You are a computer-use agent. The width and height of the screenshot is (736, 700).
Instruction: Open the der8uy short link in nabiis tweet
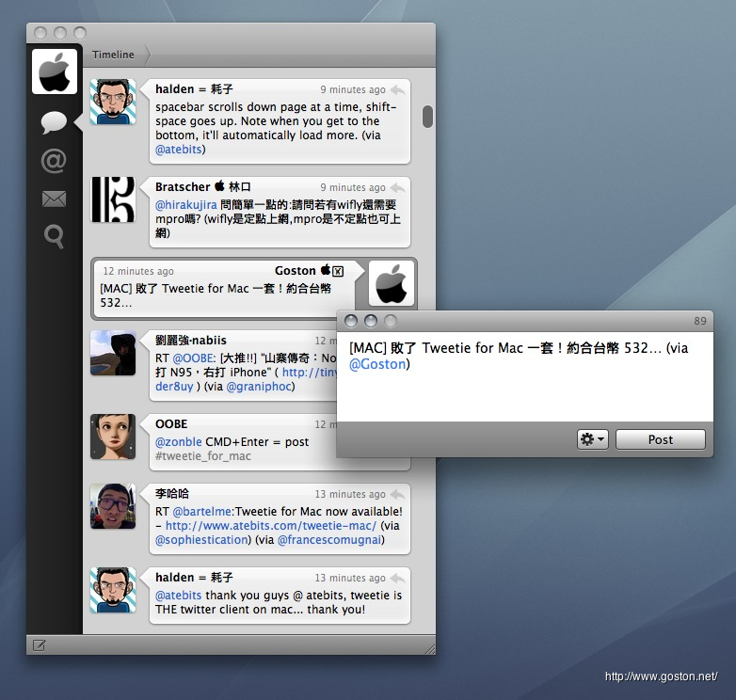coord(174,386)
